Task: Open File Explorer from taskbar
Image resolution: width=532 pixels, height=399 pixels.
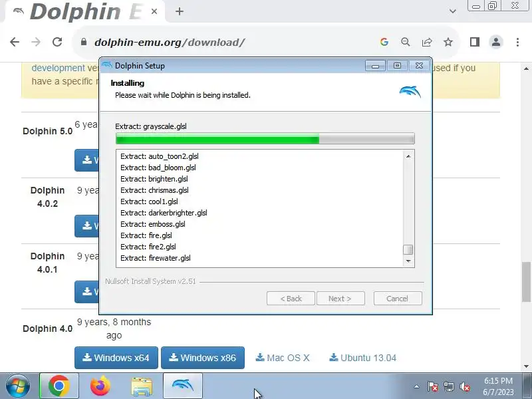Action: click(x=142, y=386)
